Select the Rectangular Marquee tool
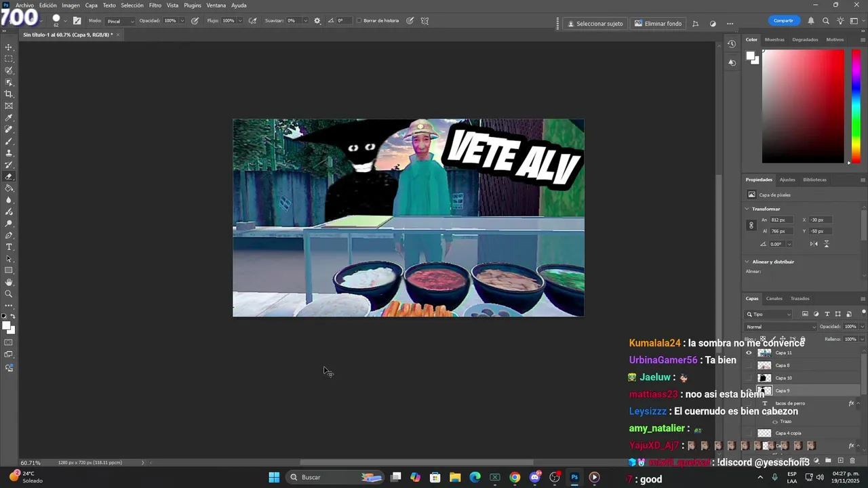The image size is (868, 488). point(9,59)
